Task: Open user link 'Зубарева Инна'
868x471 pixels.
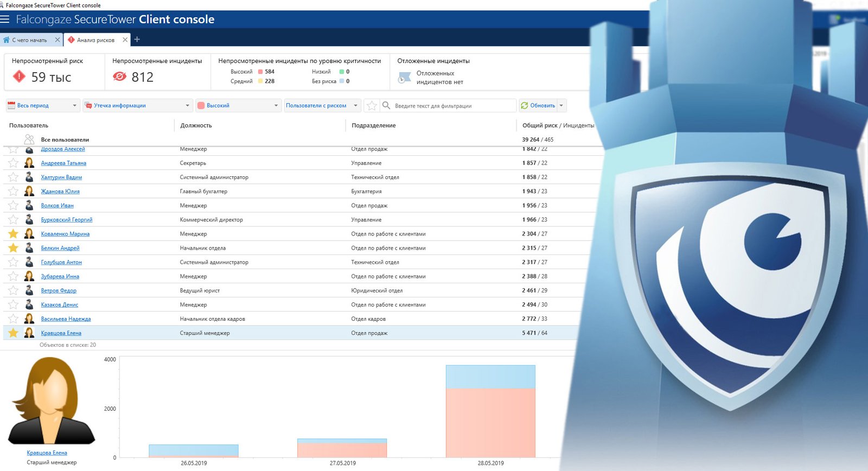Action: click(60, 276)
